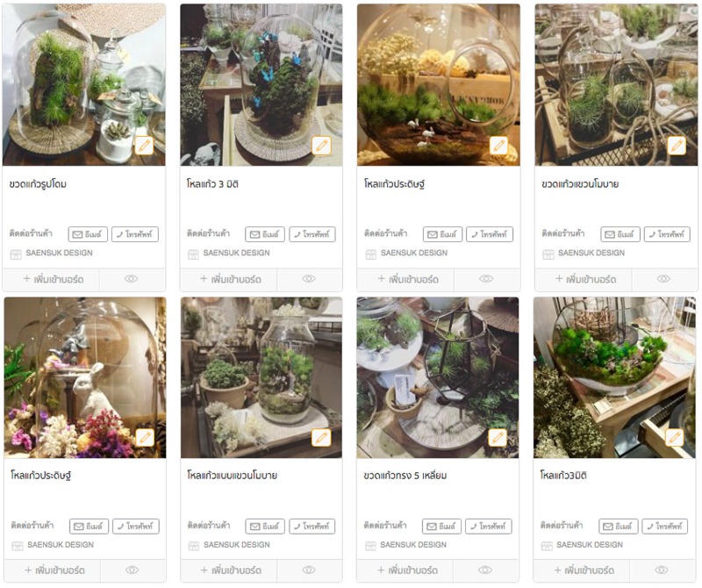Click edit pencil on rabbit dome photo
Image resolution: width=702 pixels, height=588 pixels.
click(x=145, y=438)
